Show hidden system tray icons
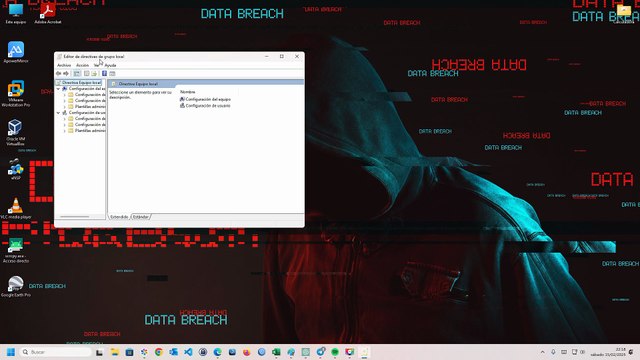The image size is (640, 360). [542, 352]
